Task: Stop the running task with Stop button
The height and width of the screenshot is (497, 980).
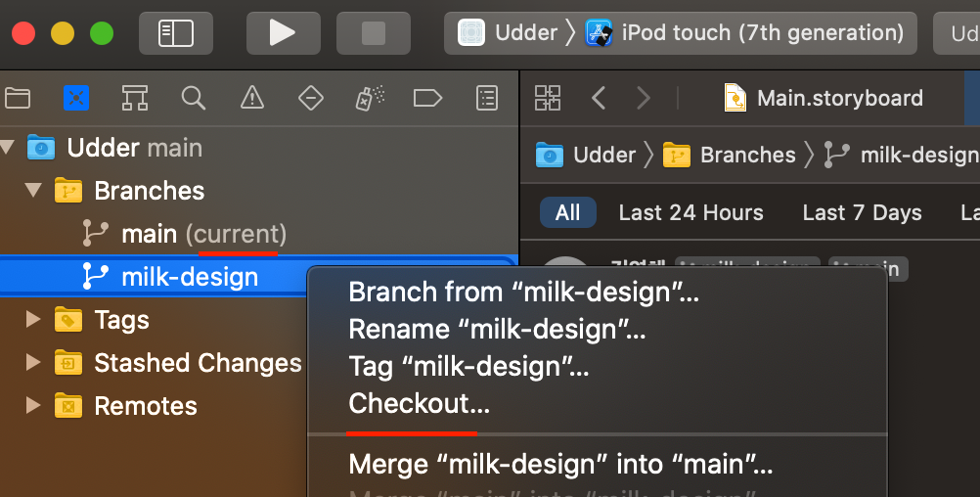Action: click(374, 32)
